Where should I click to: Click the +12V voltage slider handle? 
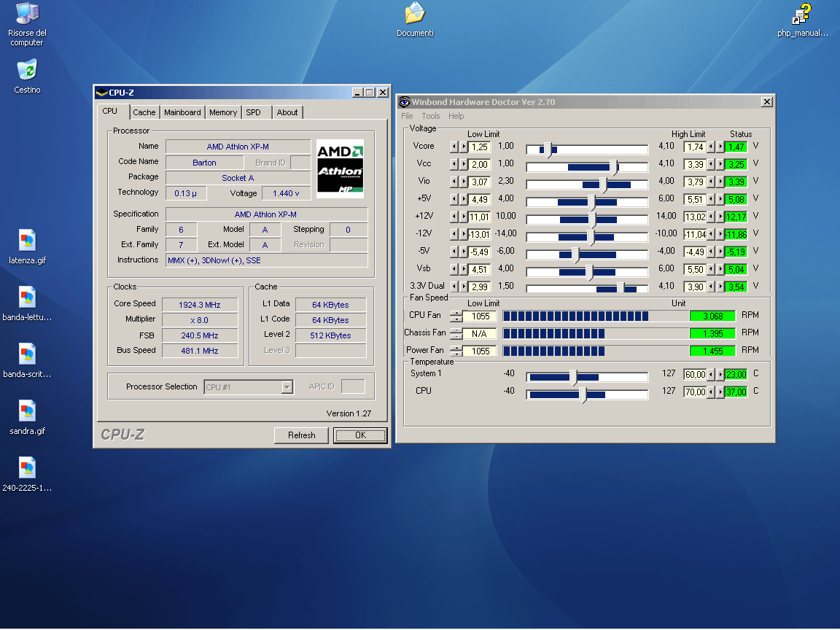(592, 219)
